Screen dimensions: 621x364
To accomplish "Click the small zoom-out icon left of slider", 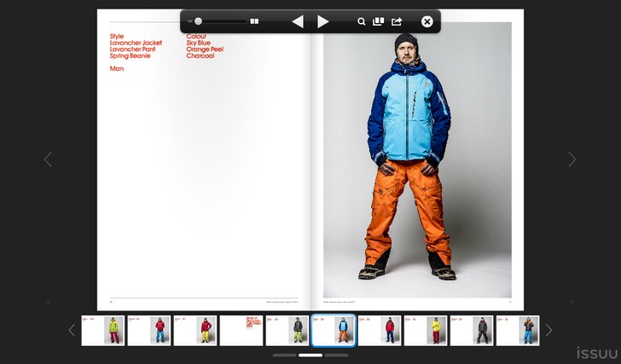I will 190,21.
